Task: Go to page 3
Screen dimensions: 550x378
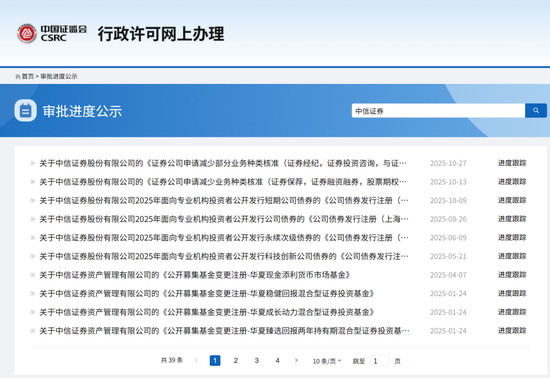Action: point(256,360)
